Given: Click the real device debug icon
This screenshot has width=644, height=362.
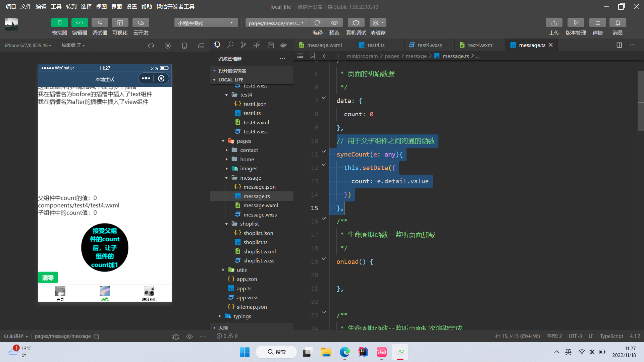Looking at the screenshot, I should [356, 23].
